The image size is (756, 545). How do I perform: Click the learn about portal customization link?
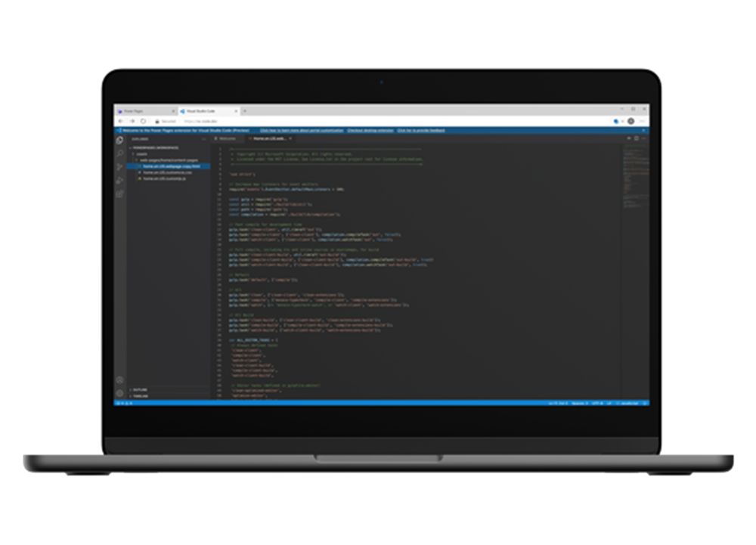point(301,130)
